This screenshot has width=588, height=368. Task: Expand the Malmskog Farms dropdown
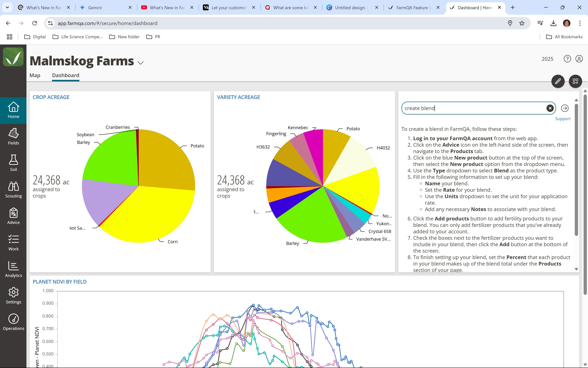140,63
